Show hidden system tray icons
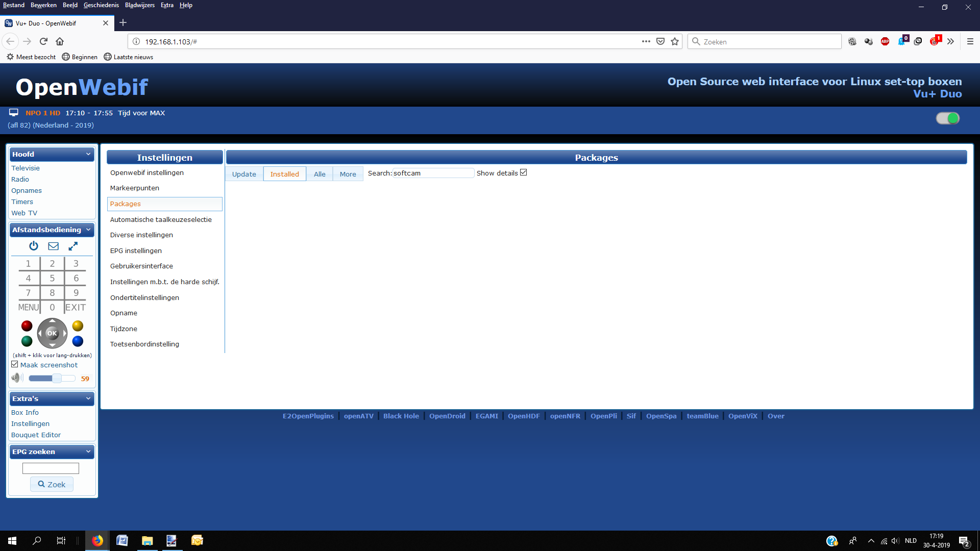Screen dimensions: 980x551 (x=871, y=541)
